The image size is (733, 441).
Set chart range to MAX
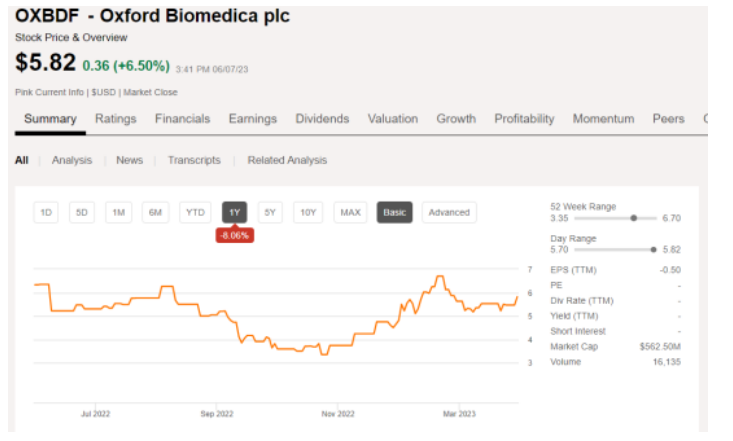click(350, 212)
